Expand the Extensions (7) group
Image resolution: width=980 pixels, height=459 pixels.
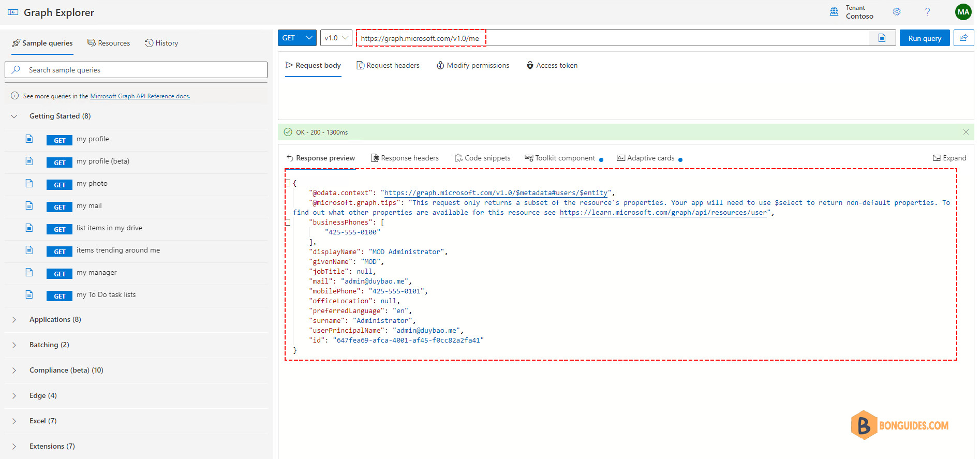tap(14, 447)
